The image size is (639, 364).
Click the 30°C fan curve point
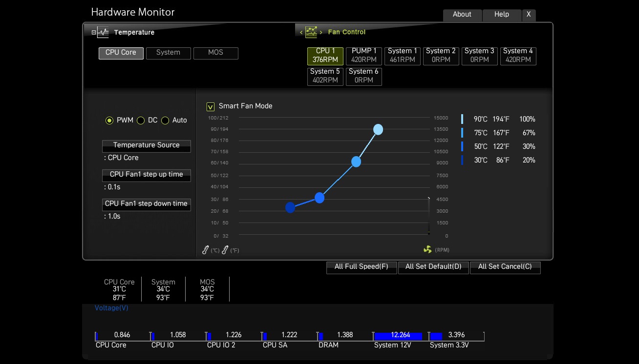tap(290, 208)
